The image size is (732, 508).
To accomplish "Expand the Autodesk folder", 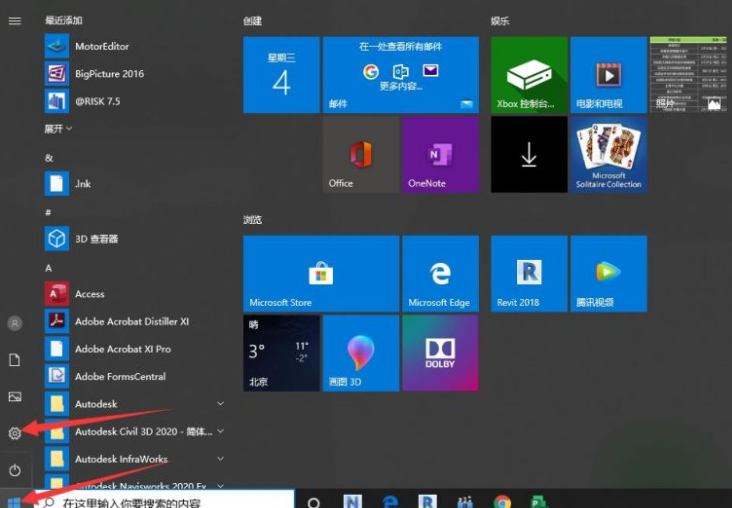I will click(x=135, y=404).
